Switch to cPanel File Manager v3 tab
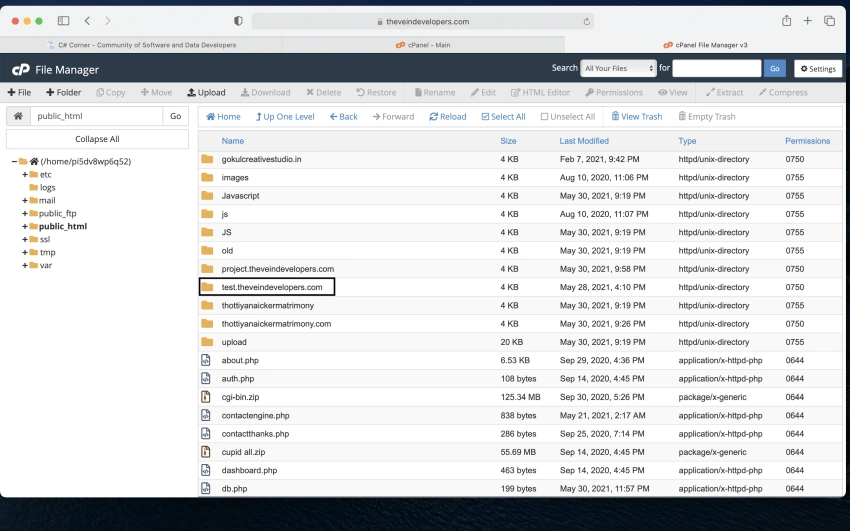The width and height of the screenshot is (850, 531). click(x=705, y=45)
